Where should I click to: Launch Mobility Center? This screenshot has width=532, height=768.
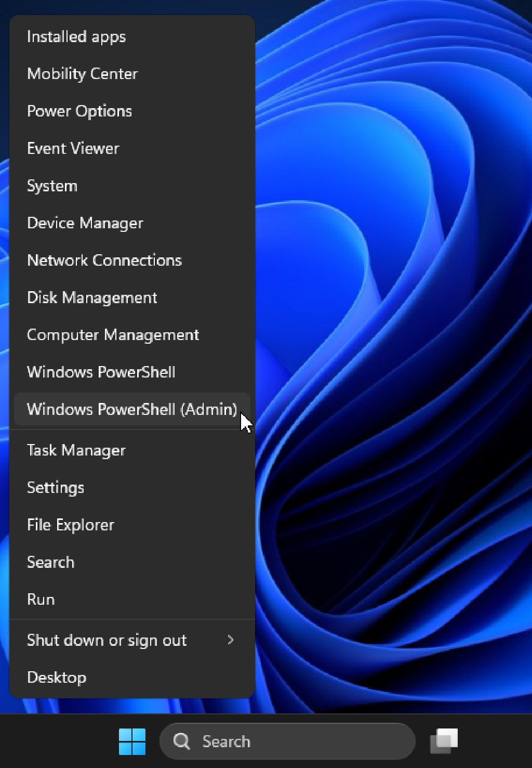(x=82, y=74)
